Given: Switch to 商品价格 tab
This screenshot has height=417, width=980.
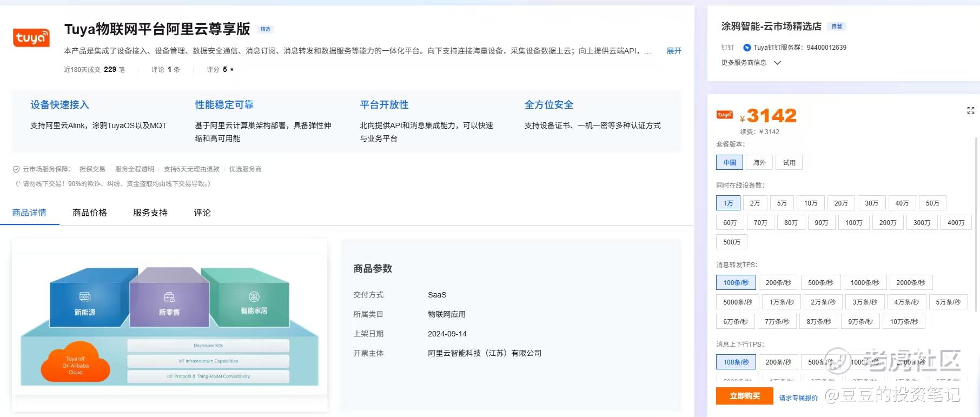Looking at the screenshot, I should (x=90, y=213).
